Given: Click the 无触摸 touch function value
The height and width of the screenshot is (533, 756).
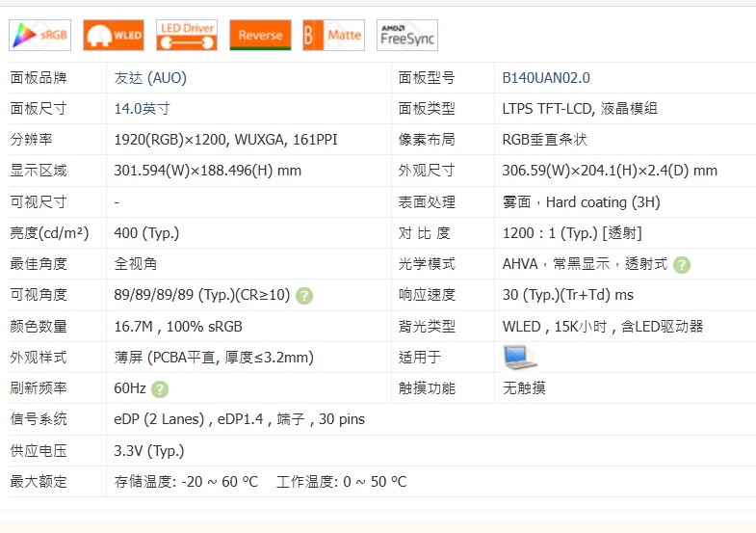Looking at the screenshot, I should point(525,388).
